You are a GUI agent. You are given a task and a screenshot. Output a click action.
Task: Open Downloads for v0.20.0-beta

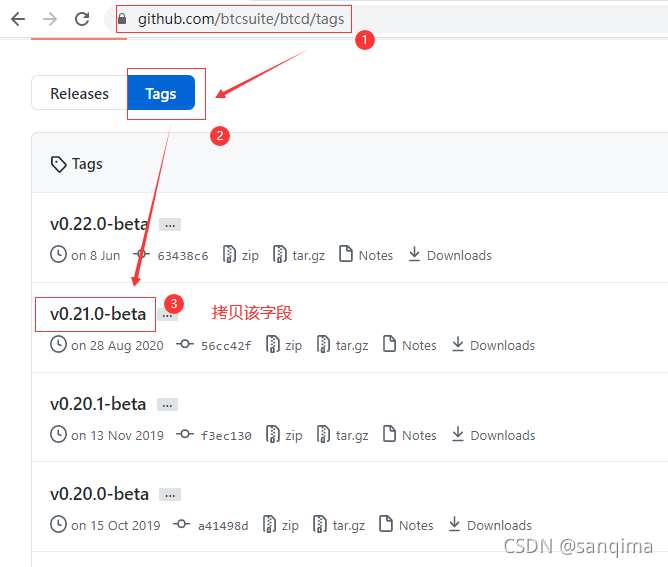[490, 525]
